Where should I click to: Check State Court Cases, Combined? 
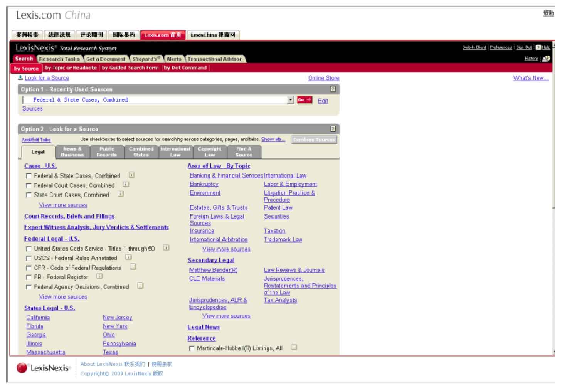[x=29, y=195]
